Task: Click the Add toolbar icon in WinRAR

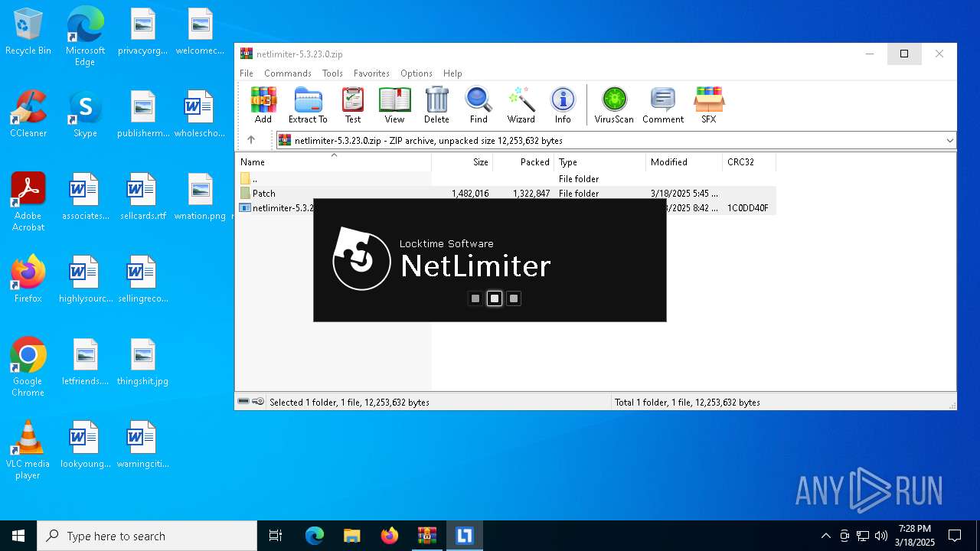Action: pos(263,105)
